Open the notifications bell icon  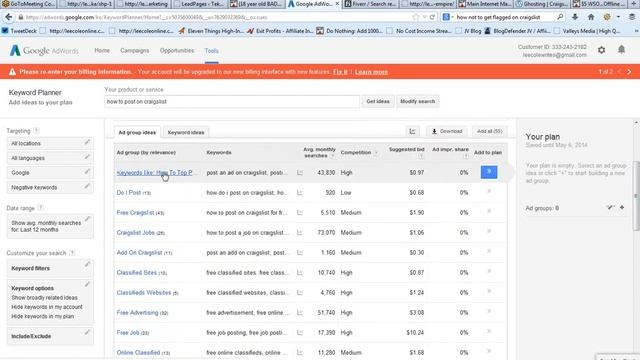coord(621,50)
